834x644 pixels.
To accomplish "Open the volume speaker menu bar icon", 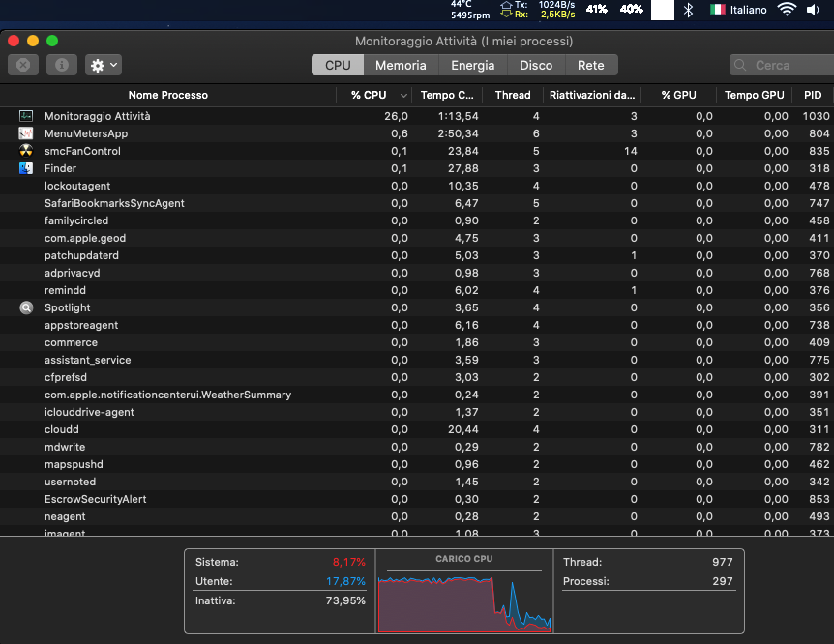I will coord(814,10).
